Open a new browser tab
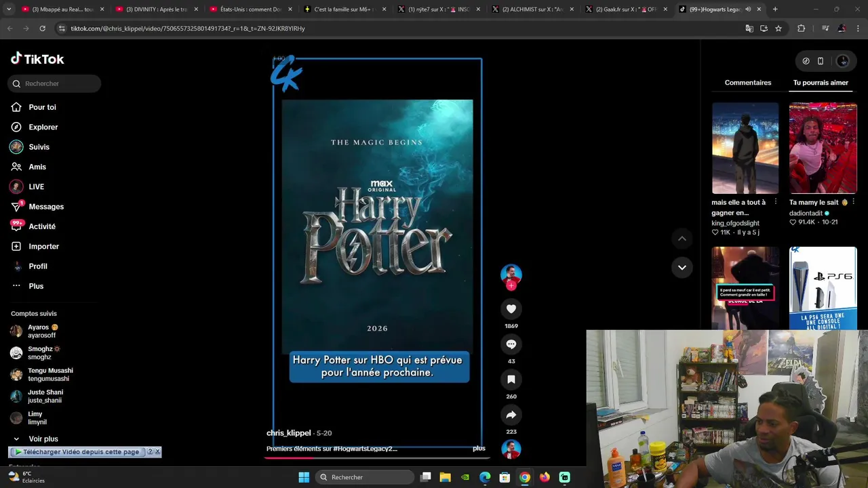Image resolution: width=868 pixels, height=488 pixels. coord(775,9)
